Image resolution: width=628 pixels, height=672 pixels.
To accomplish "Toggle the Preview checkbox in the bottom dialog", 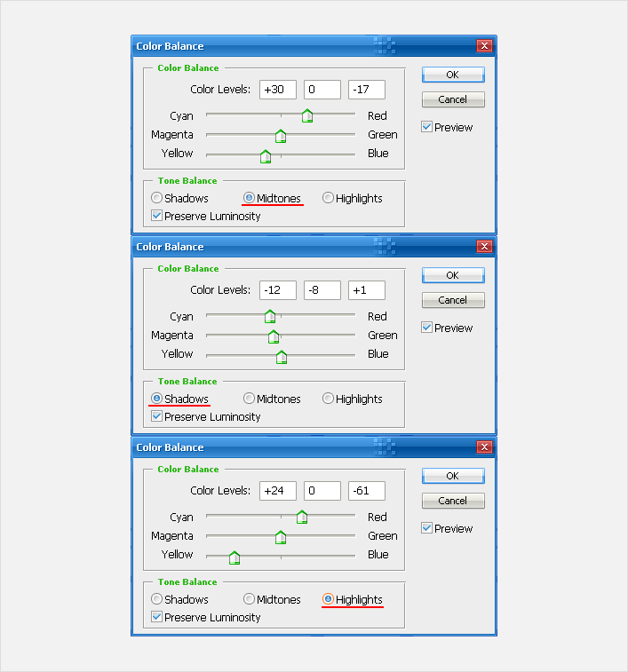I will [x=427, y=528].
